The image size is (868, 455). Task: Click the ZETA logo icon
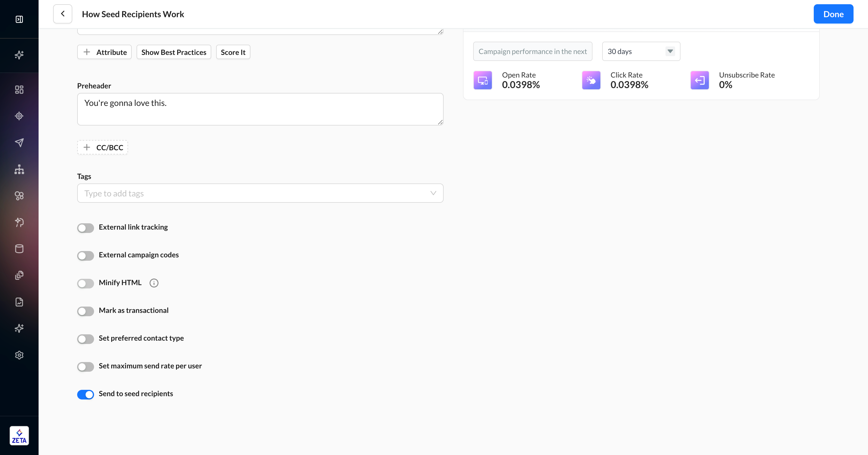coord(19,435)
